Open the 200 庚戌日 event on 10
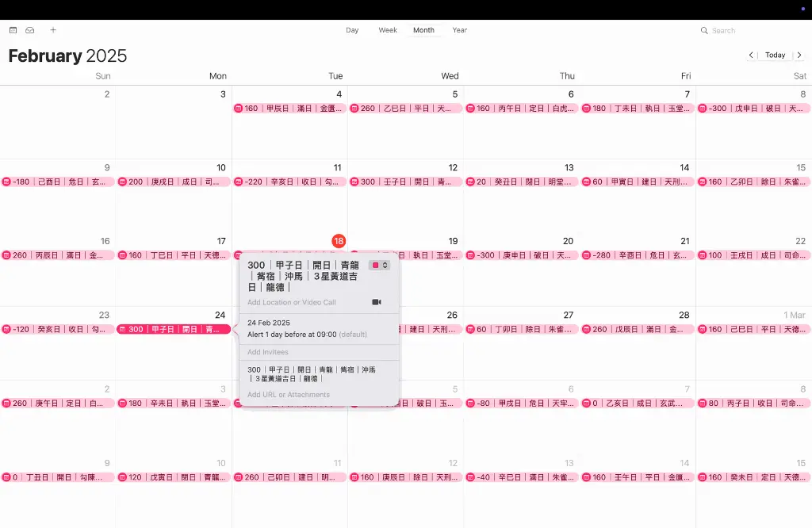Screen dimensions: 812x528 [174, 182]
